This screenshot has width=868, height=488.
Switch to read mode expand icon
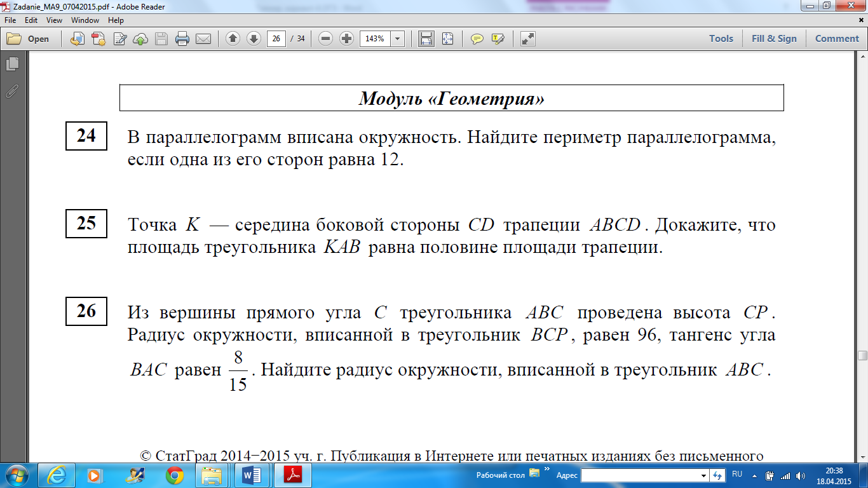point(528,39)
